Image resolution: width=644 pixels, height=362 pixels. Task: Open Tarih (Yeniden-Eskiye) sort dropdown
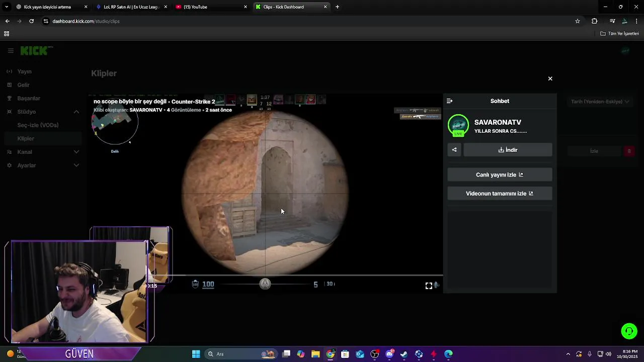point(600,102)
